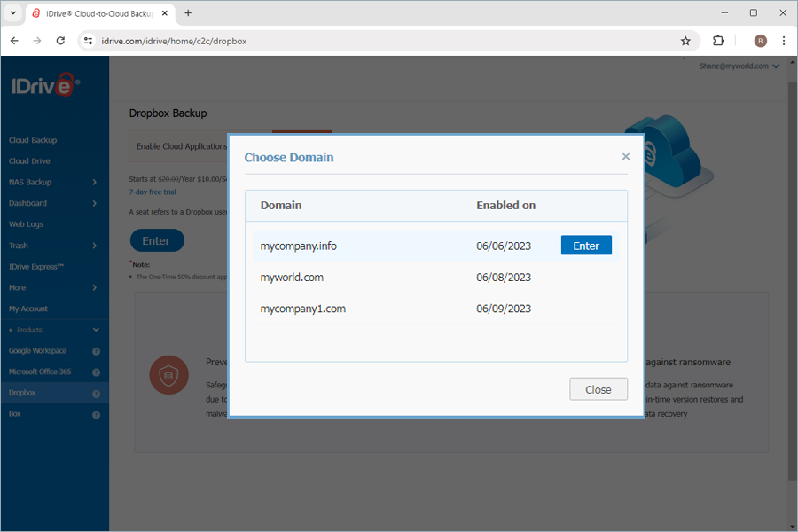
Task: Click the 06/08/2023 enabled date
Action: [x=504, y=278]
